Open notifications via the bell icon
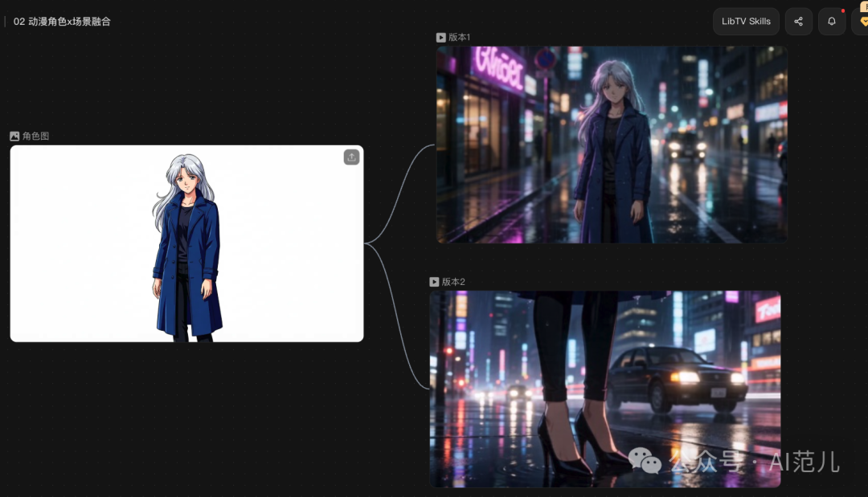The width and height of the screenshot is (868, 497). (831, 22)
